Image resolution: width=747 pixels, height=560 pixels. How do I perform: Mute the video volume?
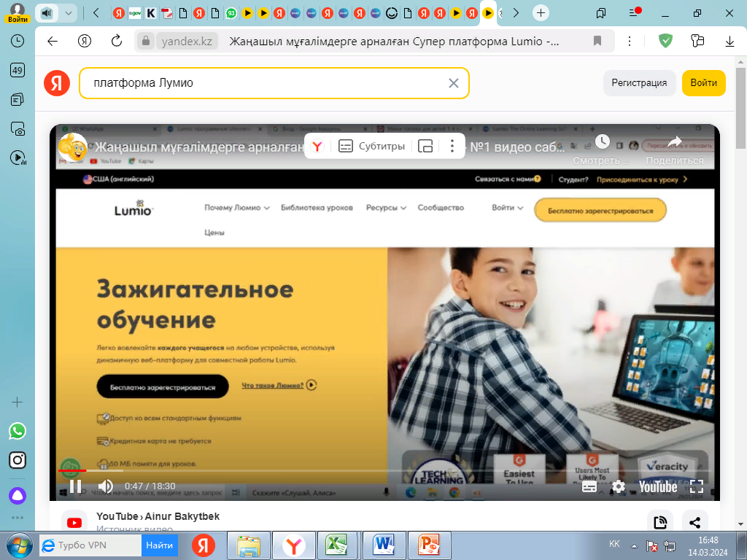(x=105, y=486)
